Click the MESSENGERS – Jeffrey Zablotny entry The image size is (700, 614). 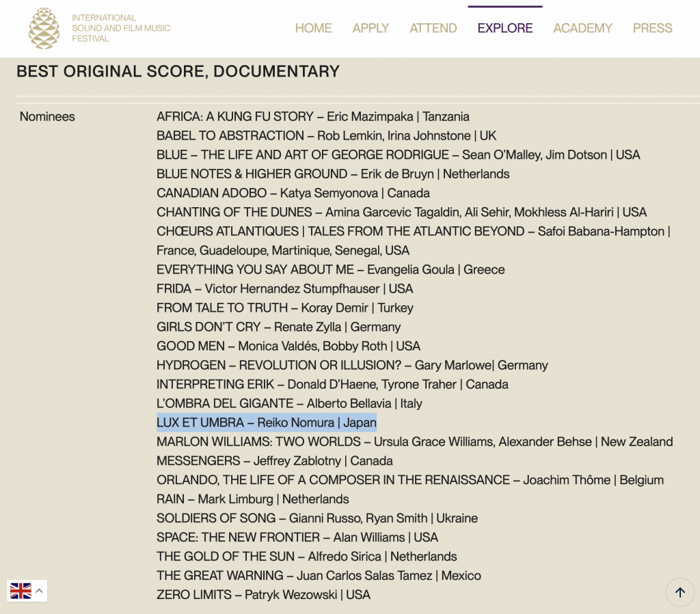[x=274, y=461]
